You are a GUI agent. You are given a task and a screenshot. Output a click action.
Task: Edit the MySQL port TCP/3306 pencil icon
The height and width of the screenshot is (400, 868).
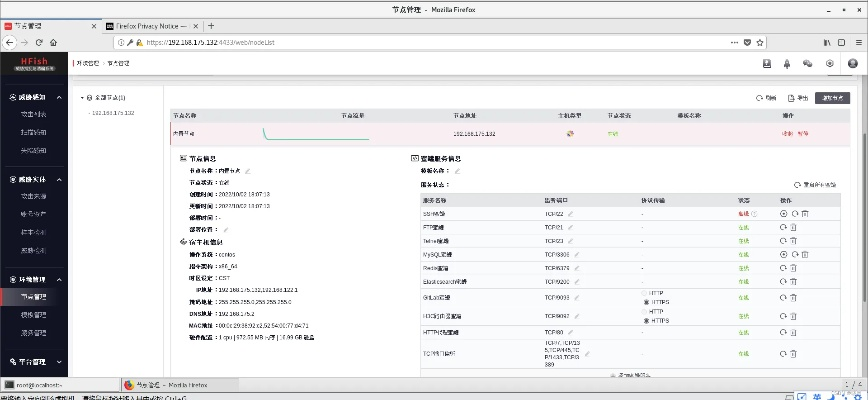(576, 254)
